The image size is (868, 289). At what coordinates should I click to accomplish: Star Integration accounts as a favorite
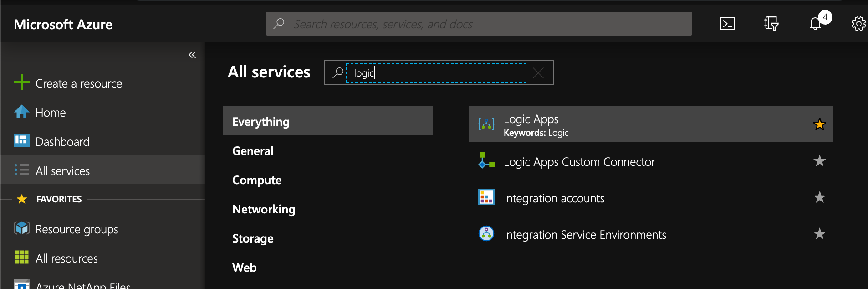point(819,197)
